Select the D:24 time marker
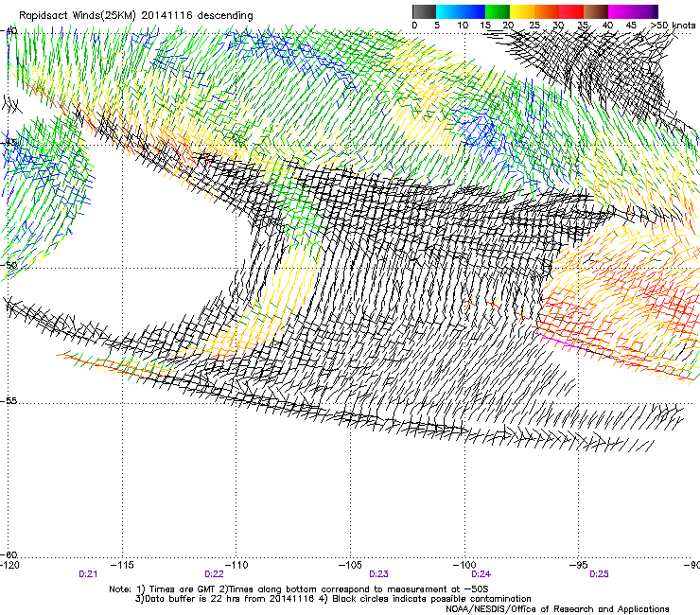This screenshot has height=615, width=700. 481,574
